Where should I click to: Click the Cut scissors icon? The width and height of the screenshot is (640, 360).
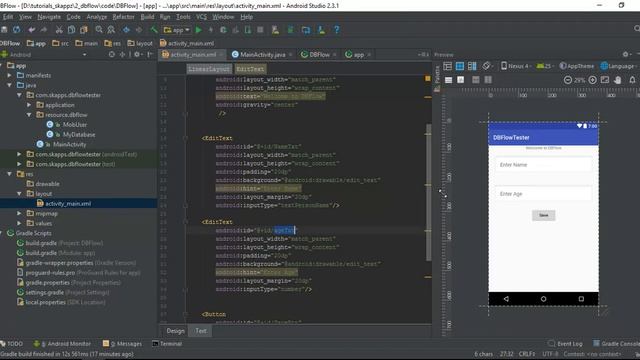pyautogui.click(x=59, y=30)
